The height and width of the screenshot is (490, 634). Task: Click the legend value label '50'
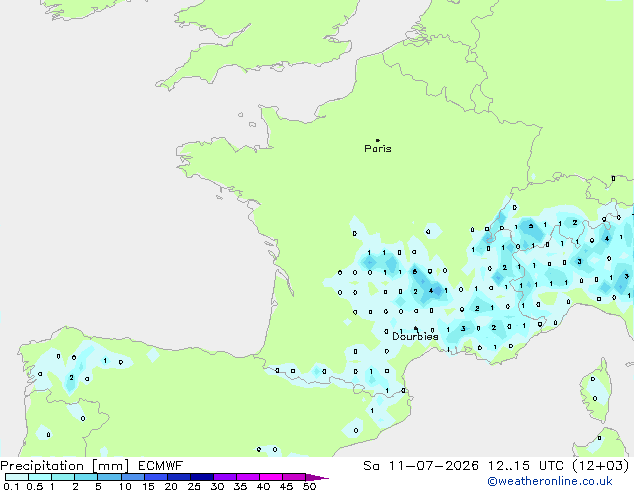310,486
